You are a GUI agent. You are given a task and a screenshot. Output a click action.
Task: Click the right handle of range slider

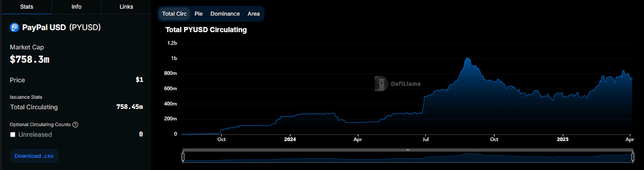(x=633, y=157)
